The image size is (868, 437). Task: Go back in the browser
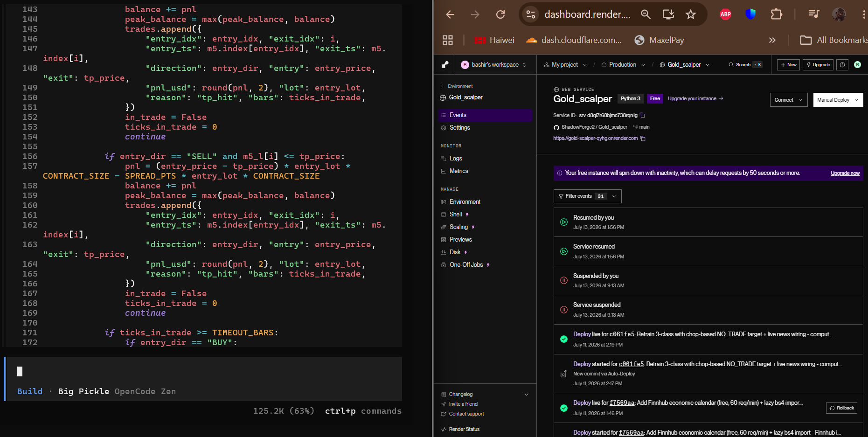(x=450, y=14)
